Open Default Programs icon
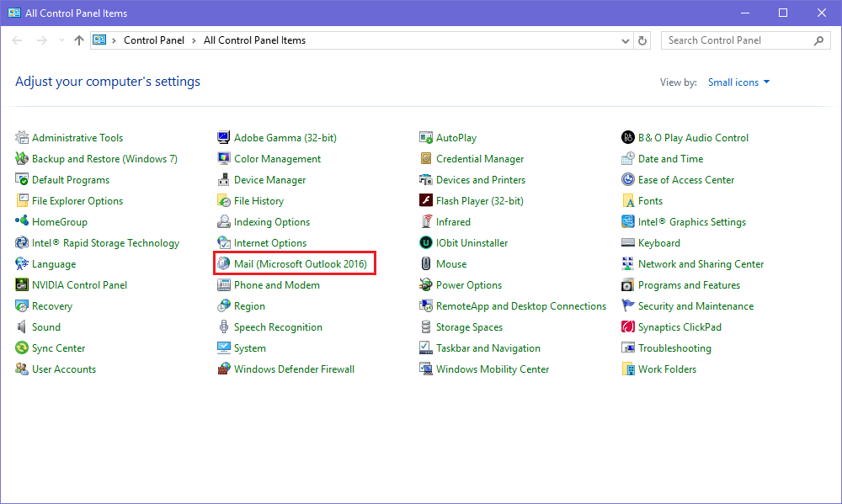The width and height of the screenshot is (842, 504). click(22, 179)
